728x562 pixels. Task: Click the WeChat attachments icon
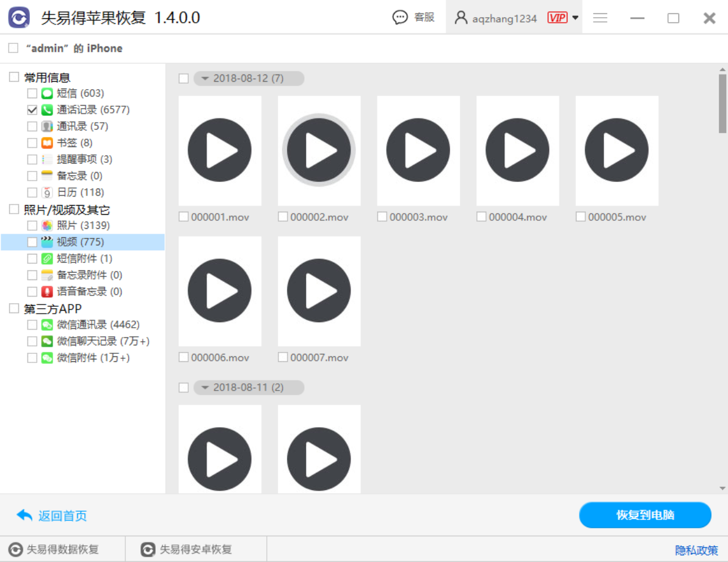tap(47, 358)
